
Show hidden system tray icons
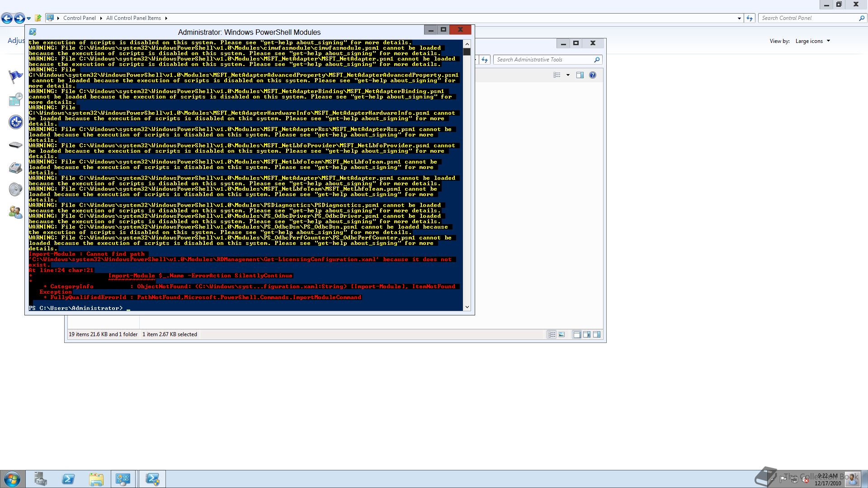click(771, 479)
